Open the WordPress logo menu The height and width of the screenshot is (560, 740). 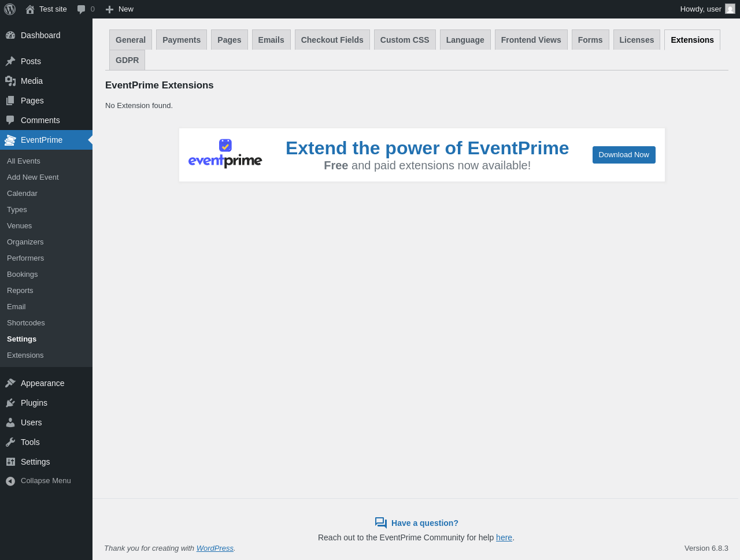[x=10, y=9]
